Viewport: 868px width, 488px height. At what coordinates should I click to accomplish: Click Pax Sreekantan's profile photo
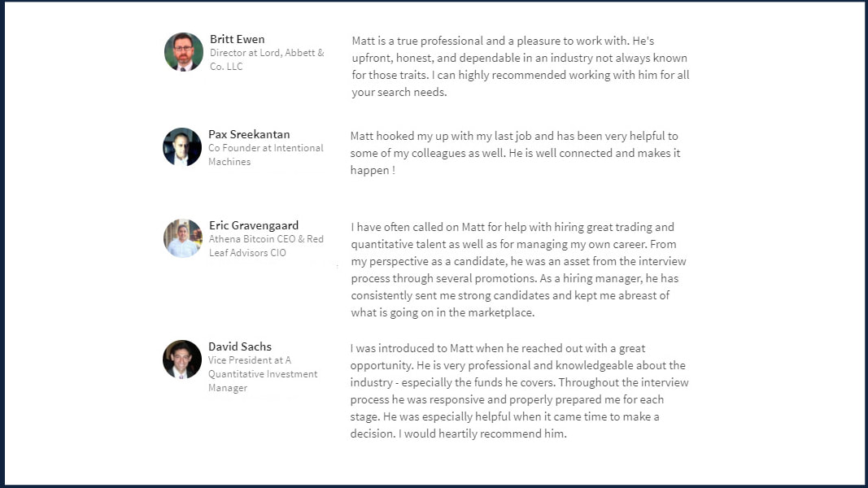182,147
